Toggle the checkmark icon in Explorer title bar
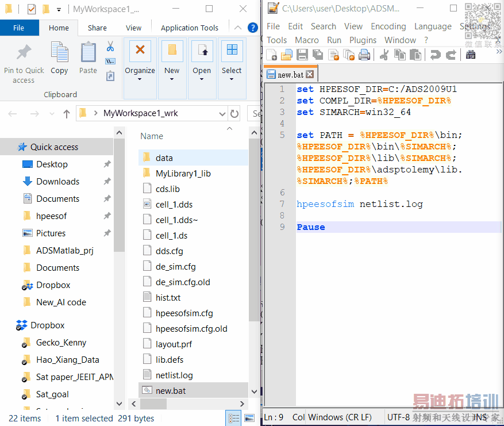Viewport: 504px width, 426px height. click(x=32, y=9)
